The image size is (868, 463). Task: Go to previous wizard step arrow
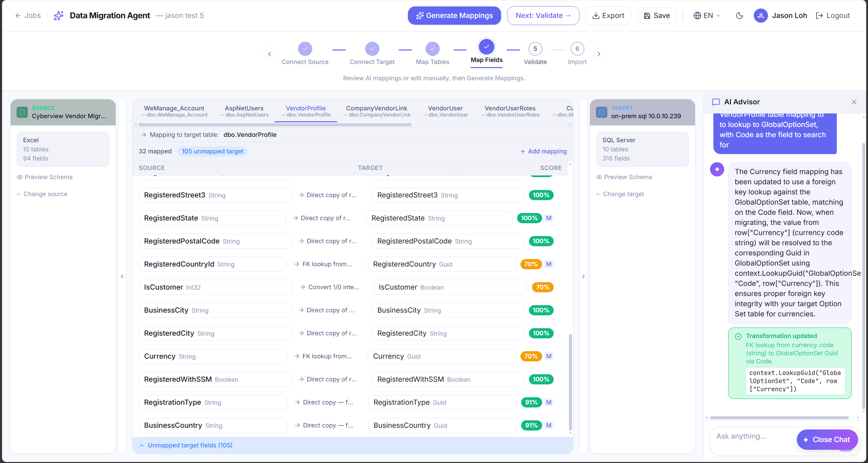click(270, 54)
